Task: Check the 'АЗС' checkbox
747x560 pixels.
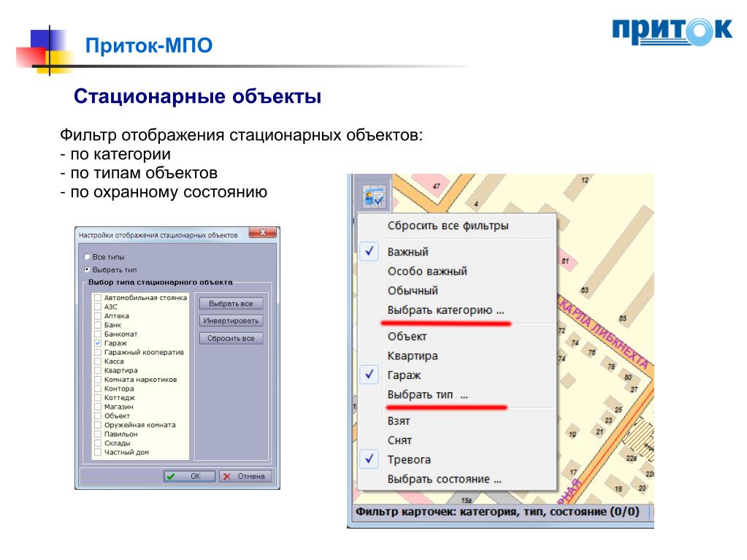Action: pos(98,307)
